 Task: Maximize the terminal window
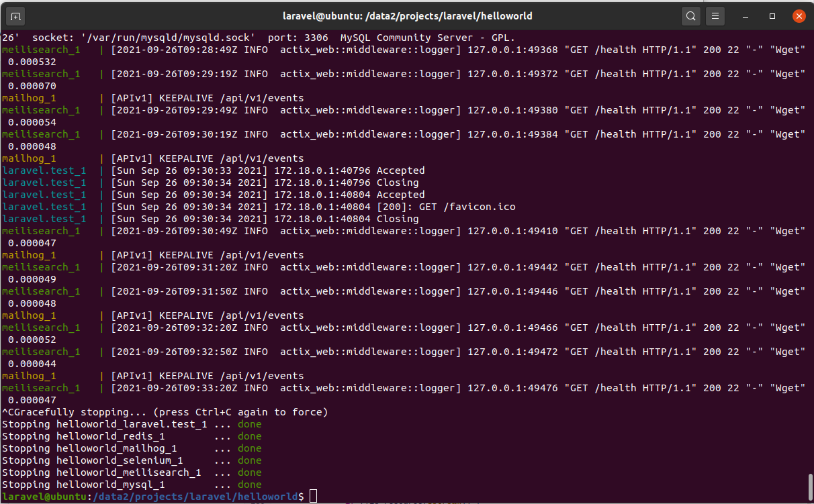772,15
